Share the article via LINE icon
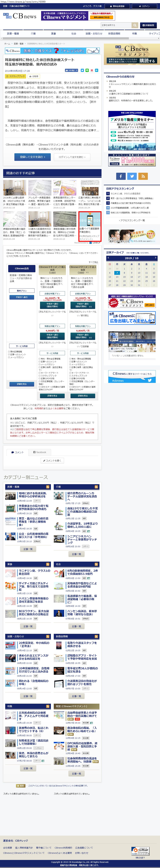 tap(87, 70)
